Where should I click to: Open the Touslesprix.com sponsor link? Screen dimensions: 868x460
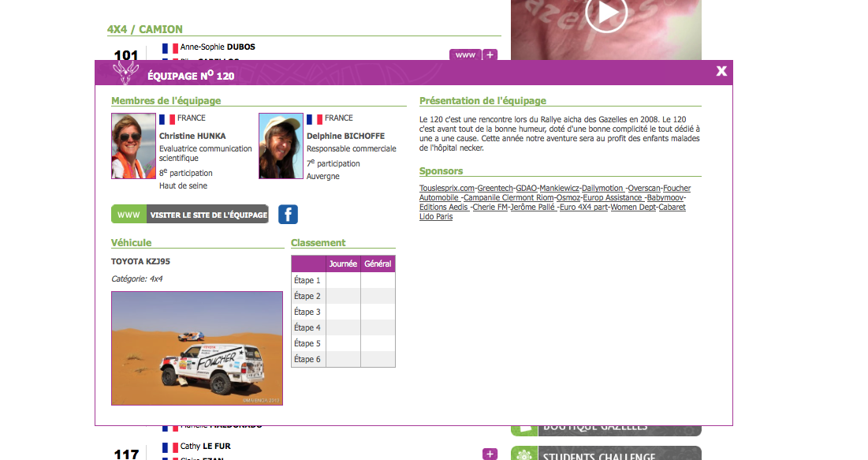447,189
